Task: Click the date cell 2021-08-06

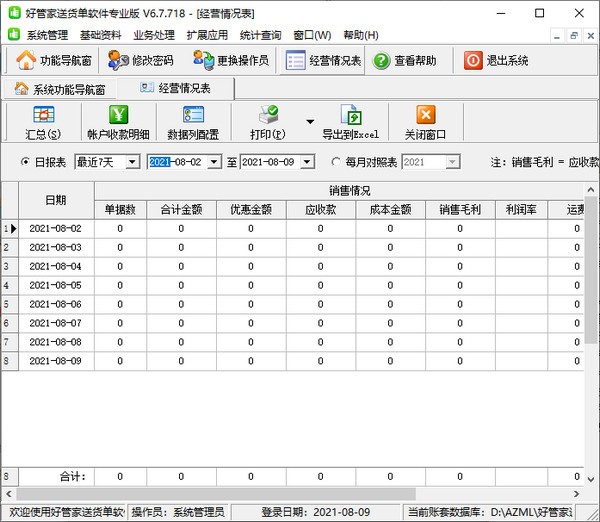Action: point(56,304)
